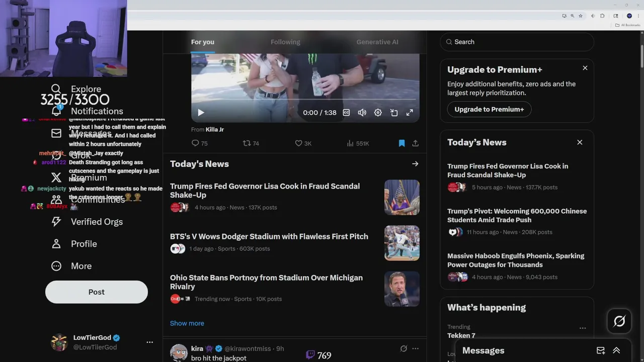Click the video progress bar
The height and width of the screenshot is (362, 644).
pyautogui.click(x=305, y=100)
